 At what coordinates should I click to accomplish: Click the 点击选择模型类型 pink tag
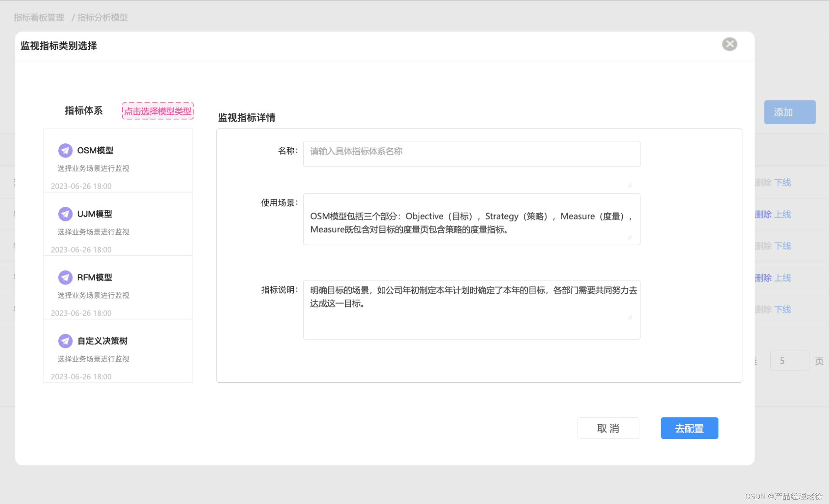click(x=158, y=111)
